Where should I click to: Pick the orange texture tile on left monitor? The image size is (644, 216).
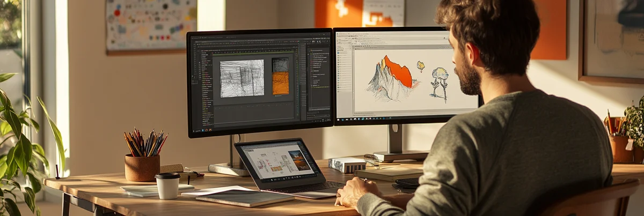280,84
